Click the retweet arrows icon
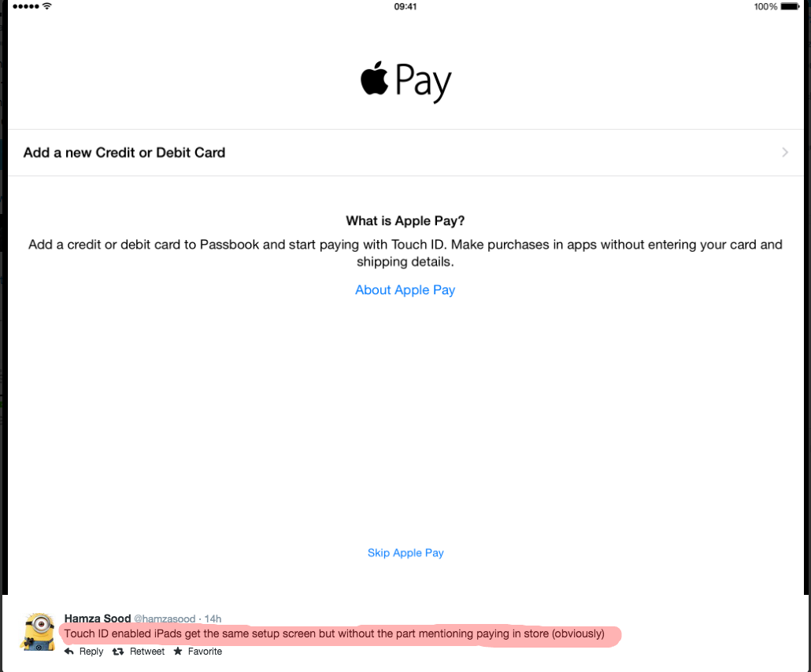This screenshot has width=811, height=672. pyautogui.click(x=118, y=652)
